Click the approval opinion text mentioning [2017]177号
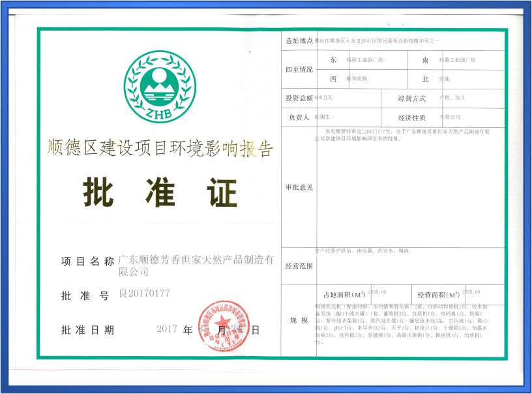Viewport: 532px width, 394px height. pos(402,135)
